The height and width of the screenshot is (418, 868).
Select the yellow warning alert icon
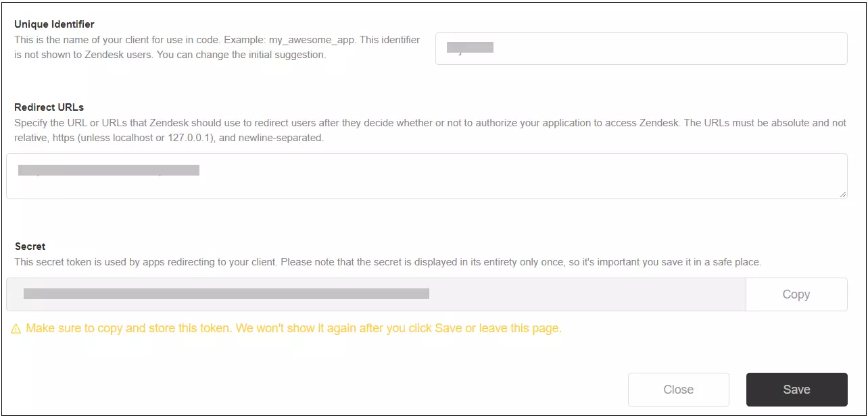(16, 328)
